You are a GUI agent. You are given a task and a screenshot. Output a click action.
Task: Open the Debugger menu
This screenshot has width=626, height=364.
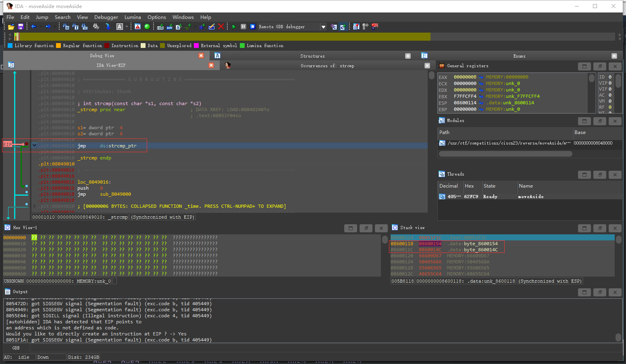pyautogui.click(x=106, y=17)
